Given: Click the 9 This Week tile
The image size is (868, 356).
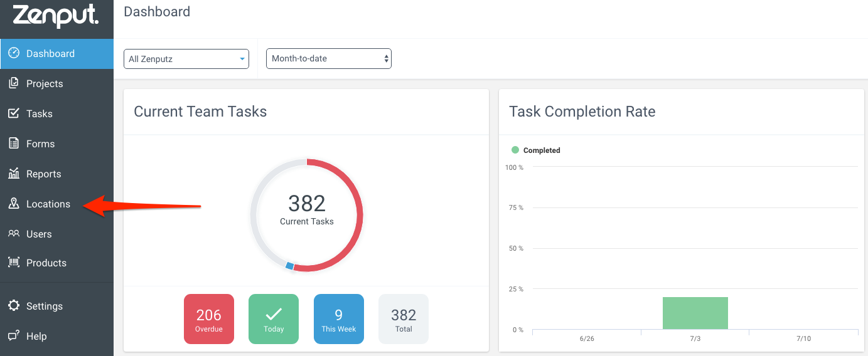Looking at the screenshot, I should (x=339, y=319).
